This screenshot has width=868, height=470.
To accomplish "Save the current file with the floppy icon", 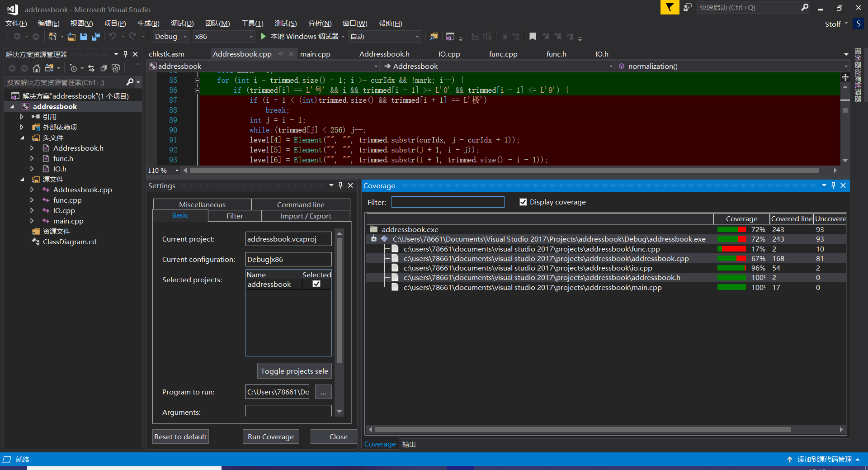I will 84,37.
